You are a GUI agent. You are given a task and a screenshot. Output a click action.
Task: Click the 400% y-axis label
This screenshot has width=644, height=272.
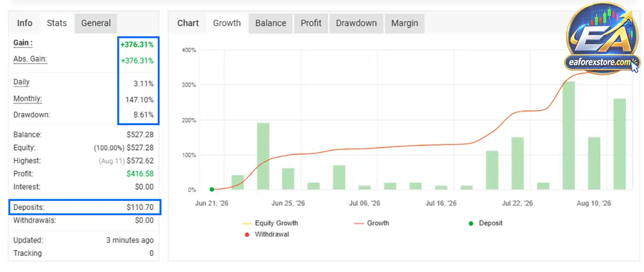tap(189, 50)
